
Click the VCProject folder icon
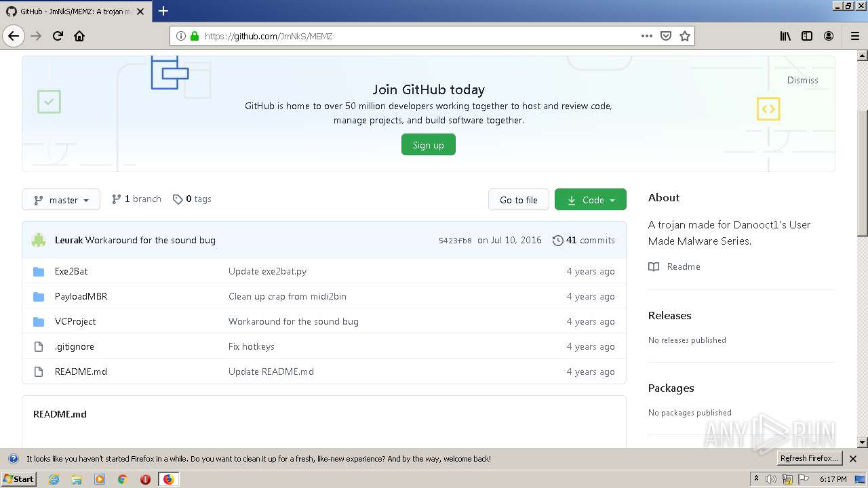click(39, 321)
